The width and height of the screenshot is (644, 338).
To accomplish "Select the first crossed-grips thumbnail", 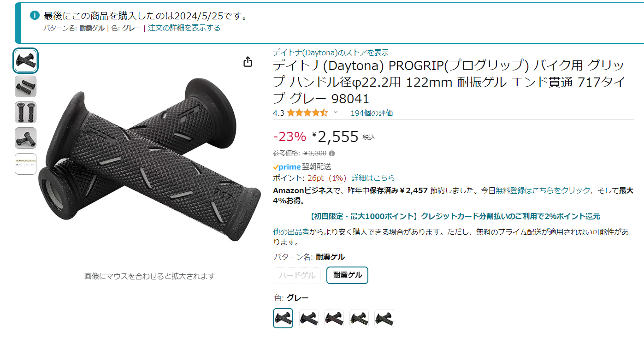I will [x=25, y=60].
